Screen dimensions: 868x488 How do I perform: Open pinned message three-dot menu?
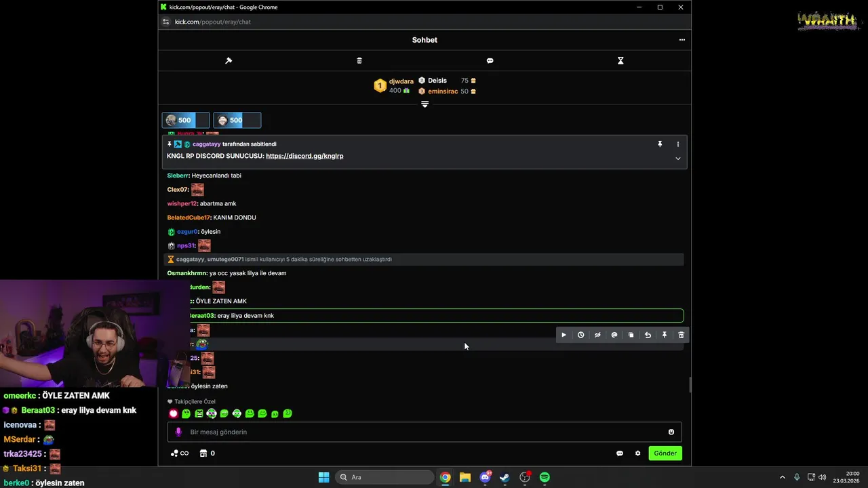[677, 144]
